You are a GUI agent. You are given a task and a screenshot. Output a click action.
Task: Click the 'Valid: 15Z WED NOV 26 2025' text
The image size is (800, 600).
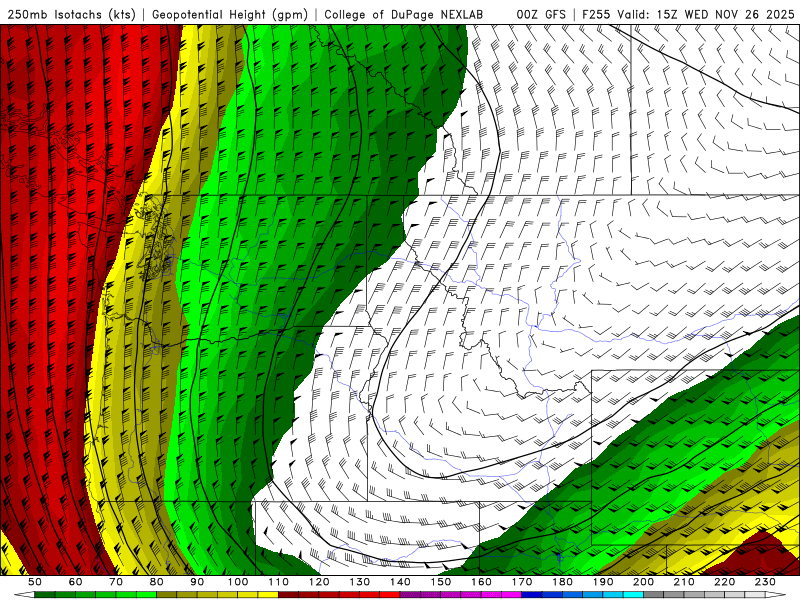706,14
